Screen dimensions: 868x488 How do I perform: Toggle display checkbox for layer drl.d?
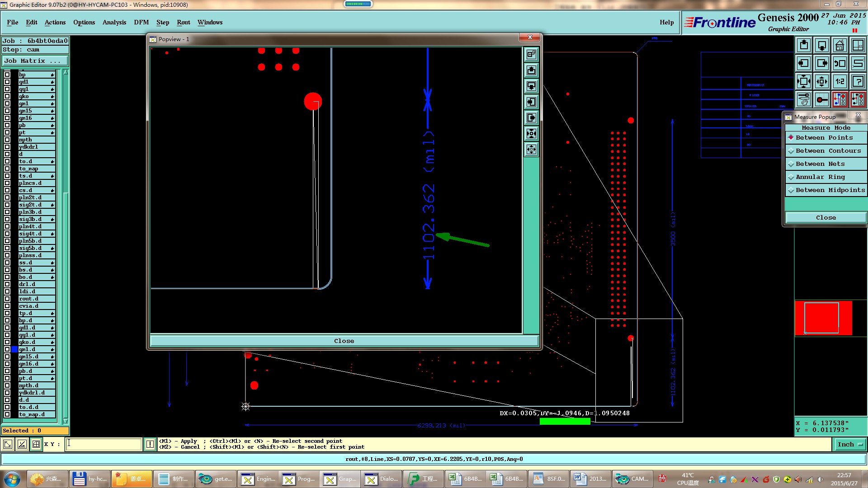tap(7, 284)
